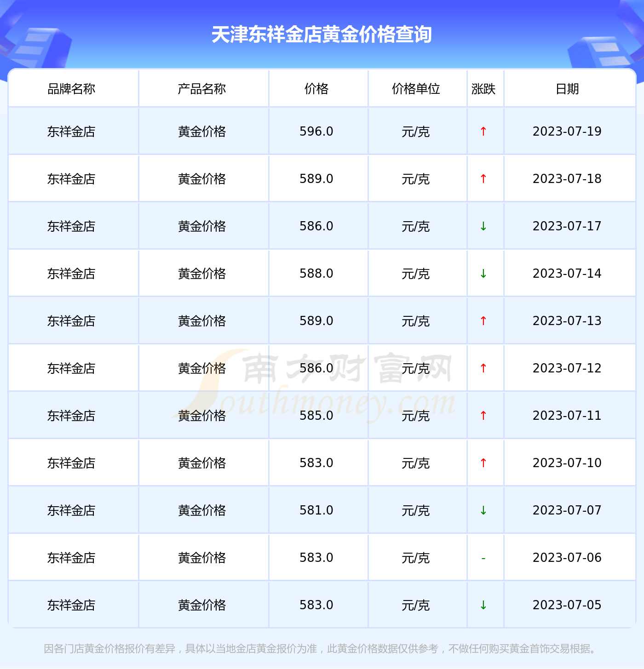The height and width of the screenshot is (669, 644).
Task: Select the price 586.0 for 2023-07-12
Action: 316,368
